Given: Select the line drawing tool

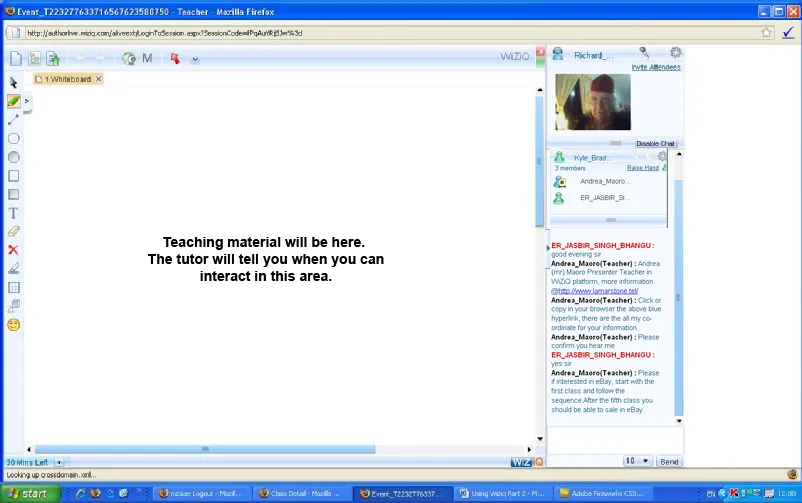Looking at the screenshot, I should pos(14,120).
